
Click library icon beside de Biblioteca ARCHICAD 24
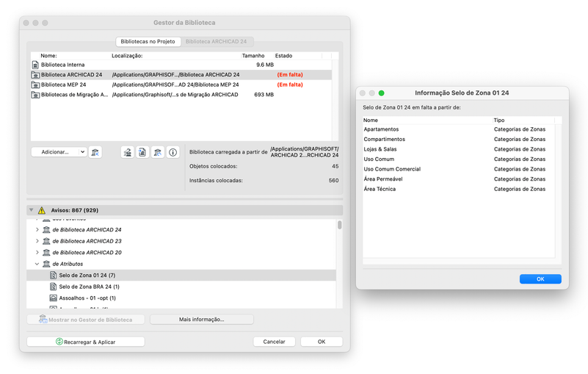click(x=46, y=230)
